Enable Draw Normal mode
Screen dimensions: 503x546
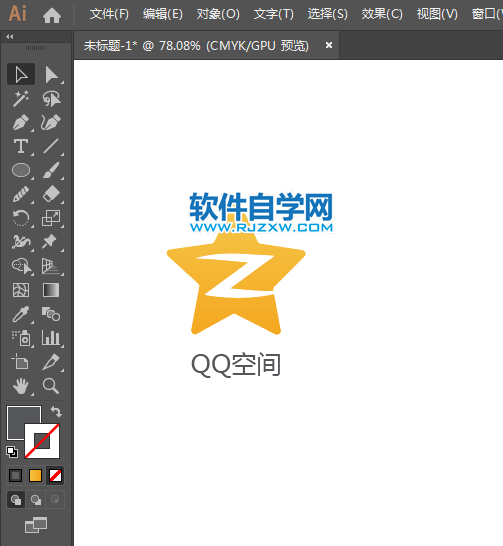[x=16, y=500]
